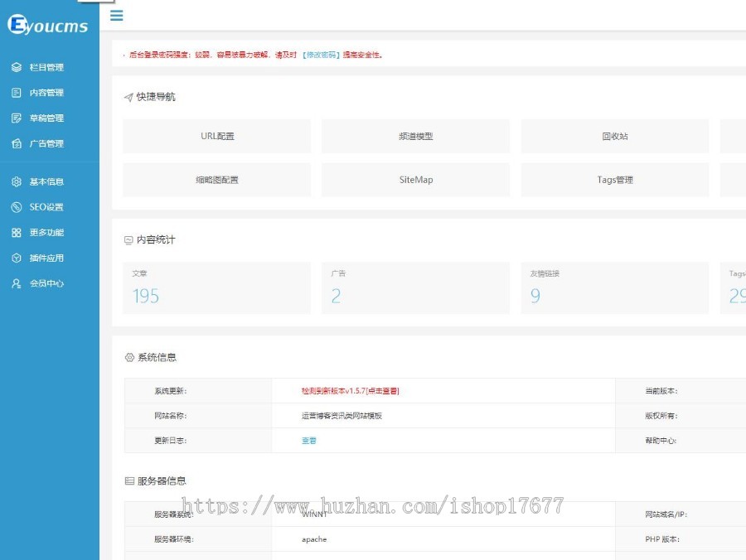Screen dimensions: 746x560
Task: Click the Eyoucms logo
Action: (x=47, y=25)
